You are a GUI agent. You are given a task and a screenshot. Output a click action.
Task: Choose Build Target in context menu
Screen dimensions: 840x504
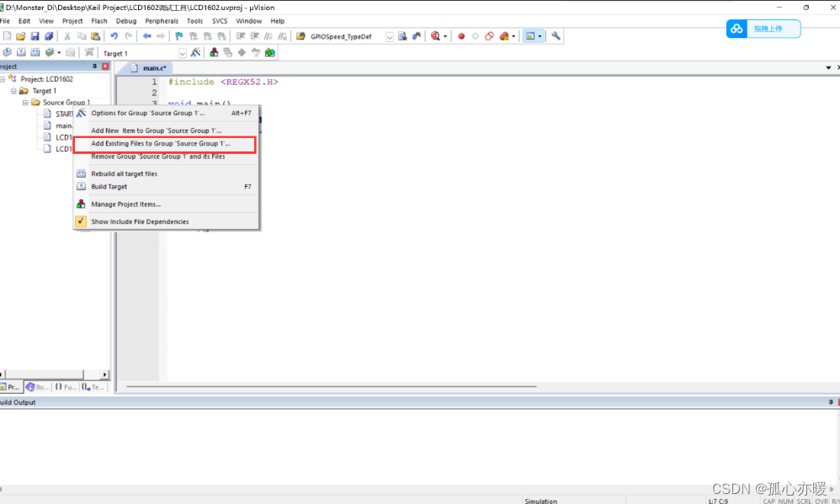point(166,187)
